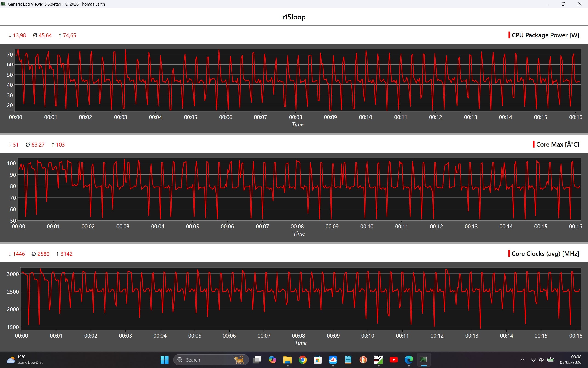Open the clock and calendar showing 08:08
Viewport: 588px width, 368px height.
571,360
